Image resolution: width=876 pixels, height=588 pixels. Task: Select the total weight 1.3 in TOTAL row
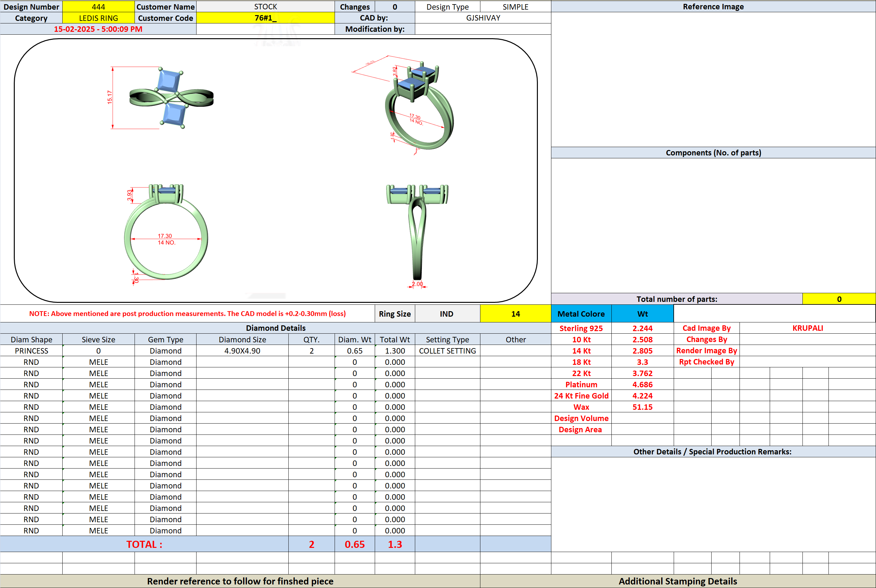395,544
